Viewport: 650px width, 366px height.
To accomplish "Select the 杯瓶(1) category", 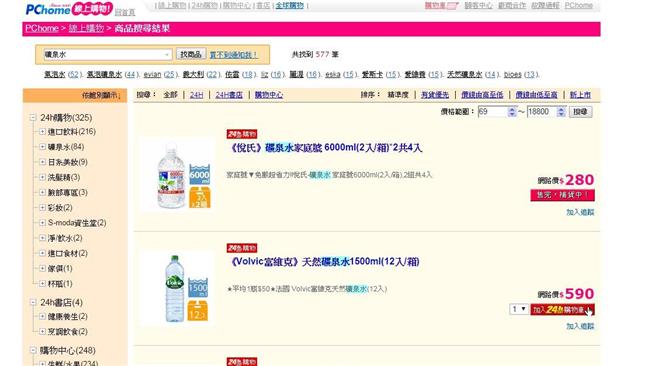I will click(x=60, y=284).
